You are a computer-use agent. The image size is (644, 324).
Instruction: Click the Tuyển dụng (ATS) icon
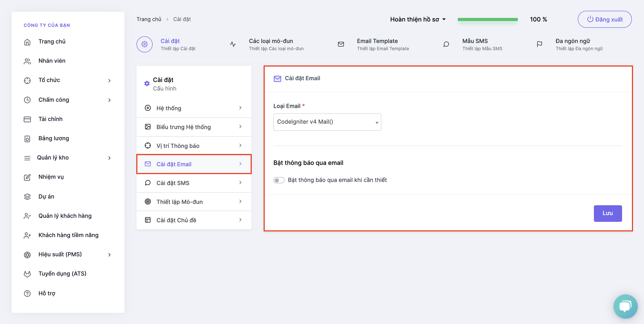click(x=27, y=274)
